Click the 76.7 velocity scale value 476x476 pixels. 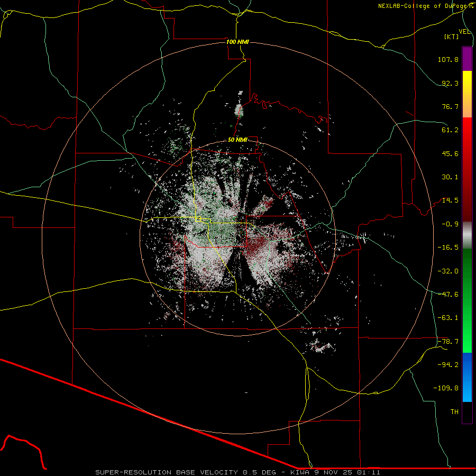450,106
